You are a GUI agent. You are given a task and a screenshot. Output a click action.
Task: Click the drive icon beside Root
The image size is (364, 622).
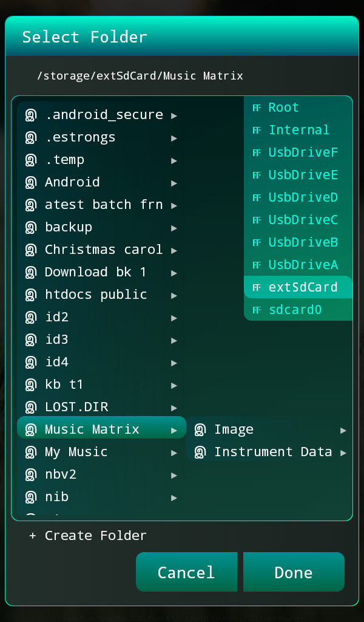click(x=257, y=108)
